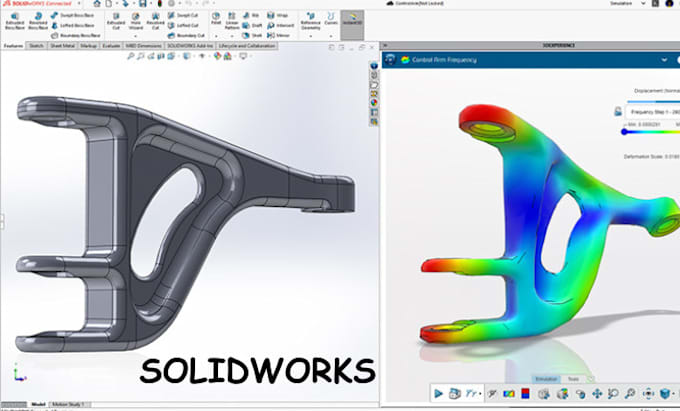680x411 pixels.
Task: Open the Edit Appearance color ball icon
Action: (x=218, y=56)
